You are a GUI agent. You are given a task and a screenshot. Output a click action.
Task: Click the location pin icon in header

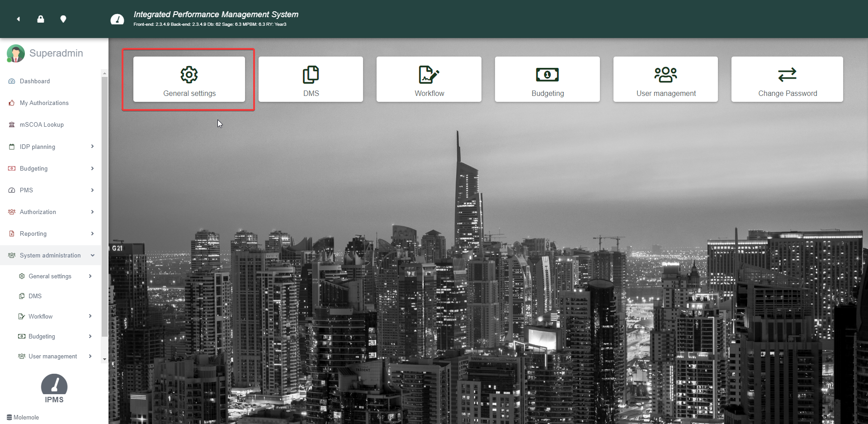(x=63, y=19)
